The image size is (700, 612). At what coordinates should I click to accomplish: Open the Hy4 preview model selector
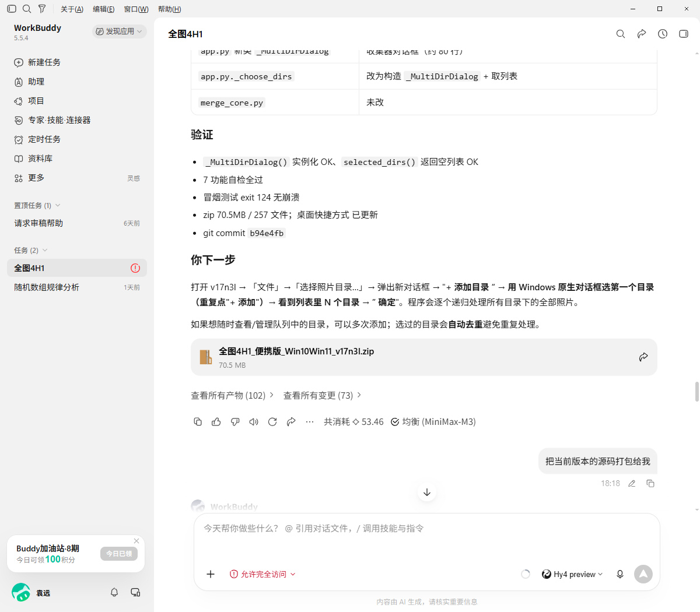(x=572, y=574)
